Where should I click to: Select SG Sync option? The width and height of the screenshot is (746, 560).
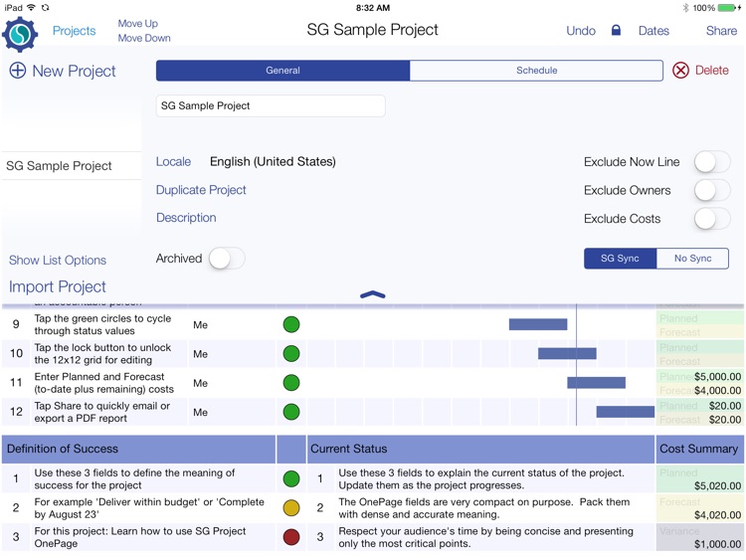pos(620,259)
